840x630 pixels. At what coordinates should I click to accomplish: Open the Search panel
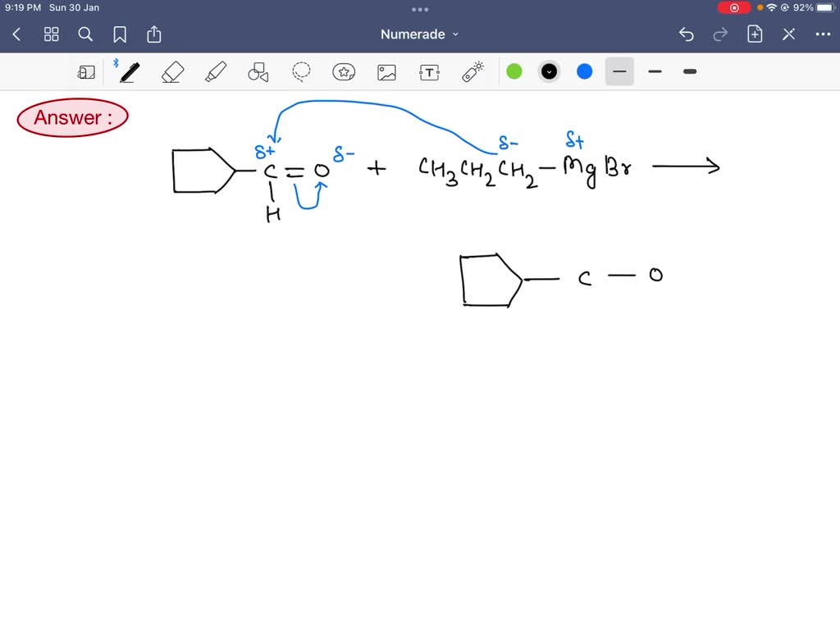pyautogui.click(x=85, y=34)
